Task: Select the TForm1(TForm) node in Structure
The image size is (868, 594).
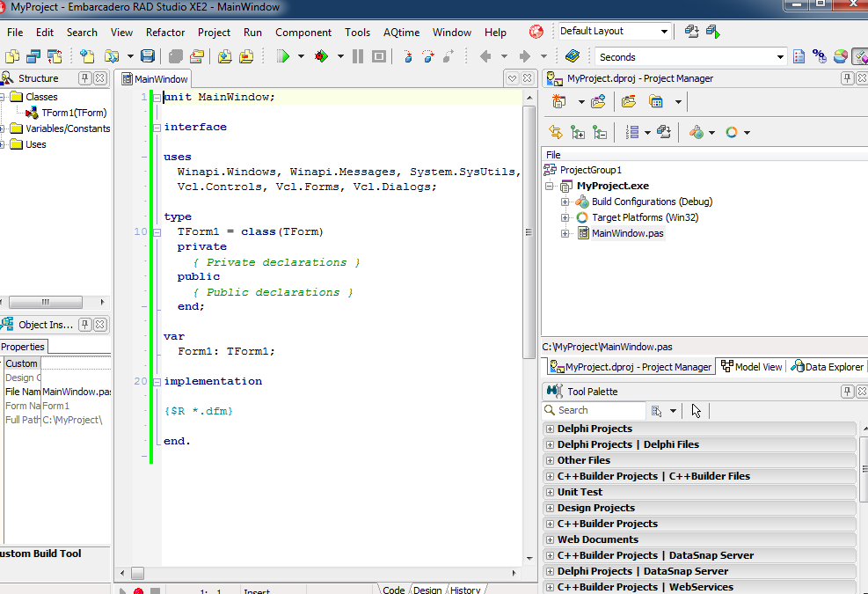Action: pos(74,113)
